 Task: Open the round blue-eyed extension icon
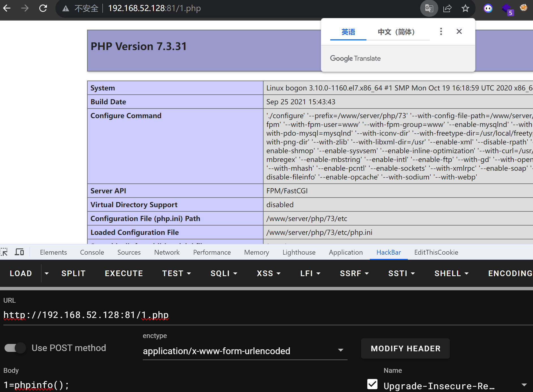click(x=488, y=8)
